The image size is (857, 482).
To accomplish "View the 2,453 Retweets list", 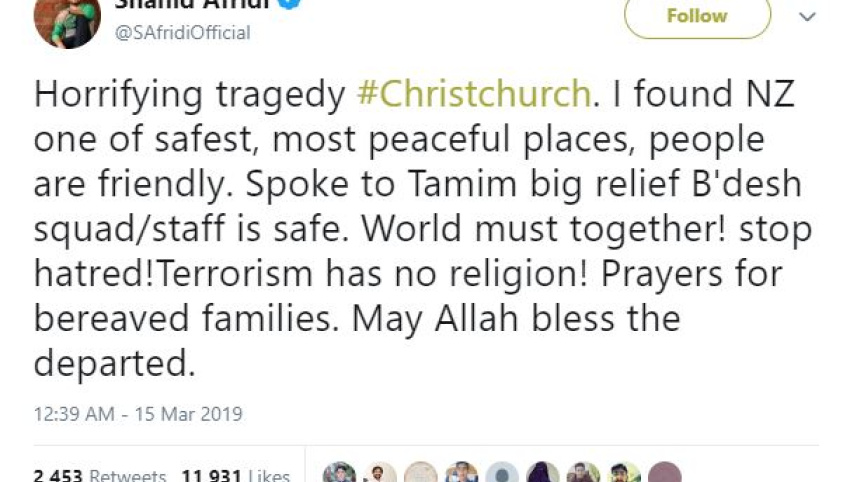I will (100, 474).
